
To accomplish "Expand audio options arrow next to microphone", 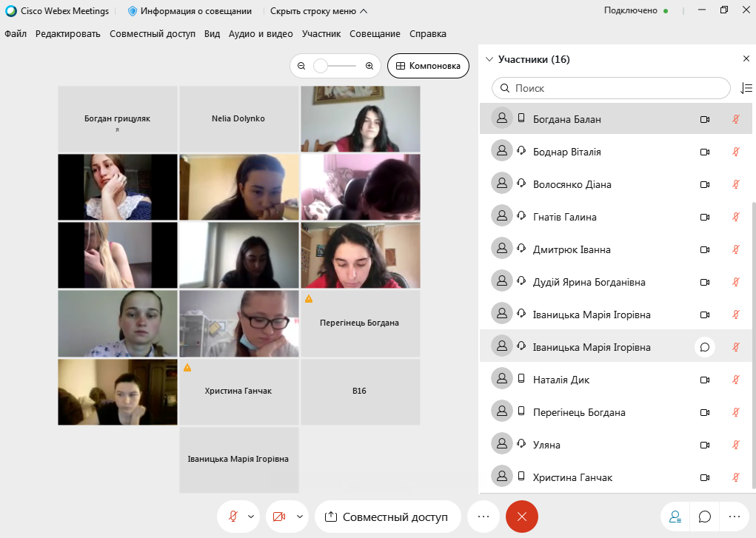I will [251, 517].
